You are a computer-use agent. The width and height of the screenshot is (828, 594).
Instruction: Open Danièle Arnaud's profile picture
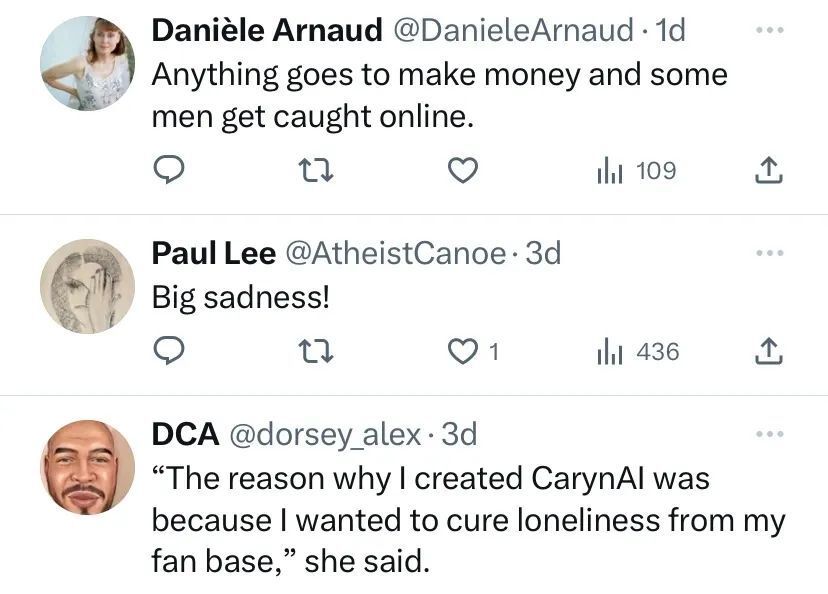pyautogui.click(x=87, y=63)
